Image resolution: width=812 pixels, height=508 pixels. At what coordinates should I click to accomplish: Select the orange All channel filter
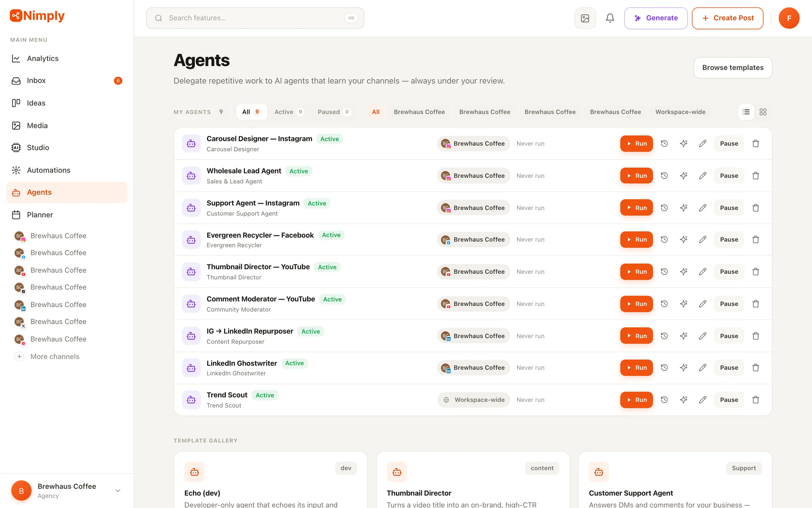376,112
